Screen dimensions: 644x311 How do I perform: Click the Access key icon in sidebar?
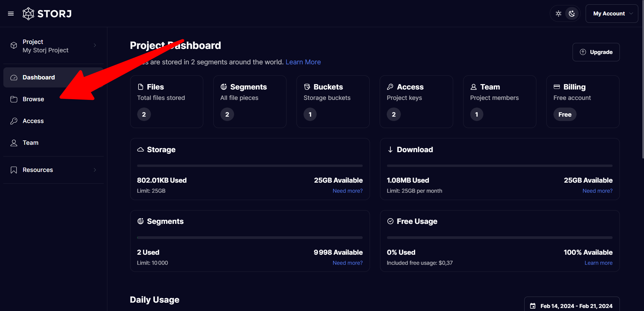(14, 121)
